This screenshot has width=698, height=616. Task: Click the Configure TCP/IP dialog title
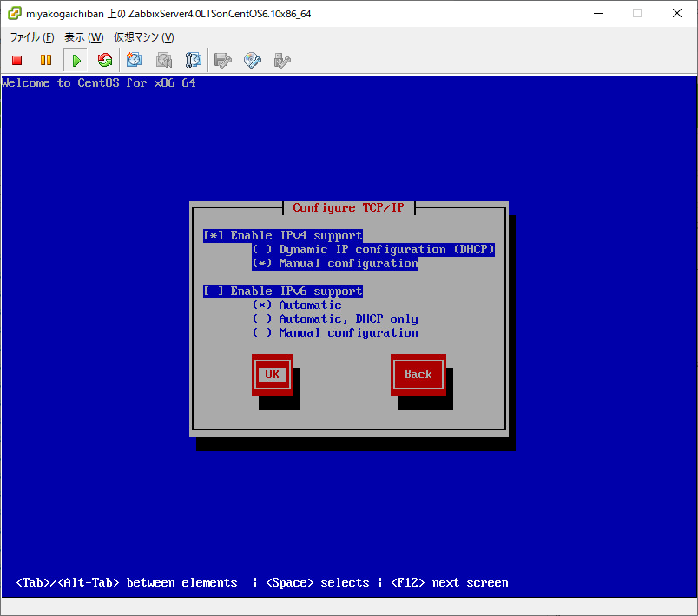click(x=348, y=207)
